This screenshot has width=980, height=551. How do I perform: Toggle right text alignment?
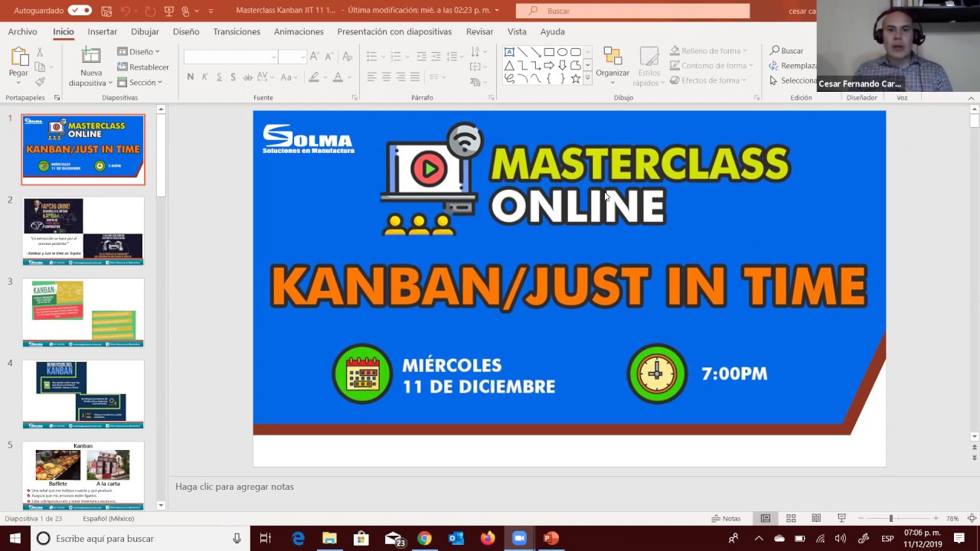400,77
